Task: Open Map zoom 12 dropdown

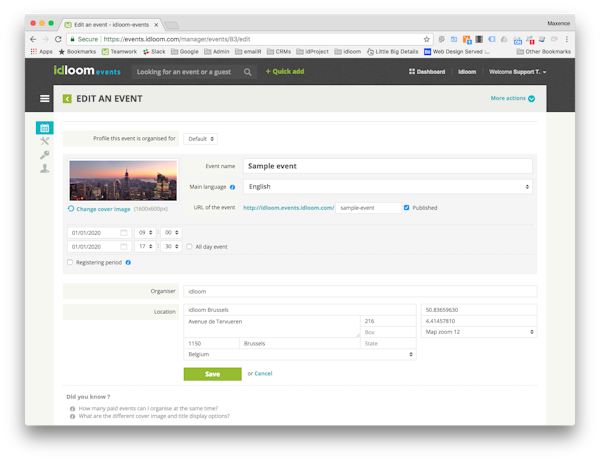Action: point(479,332)
